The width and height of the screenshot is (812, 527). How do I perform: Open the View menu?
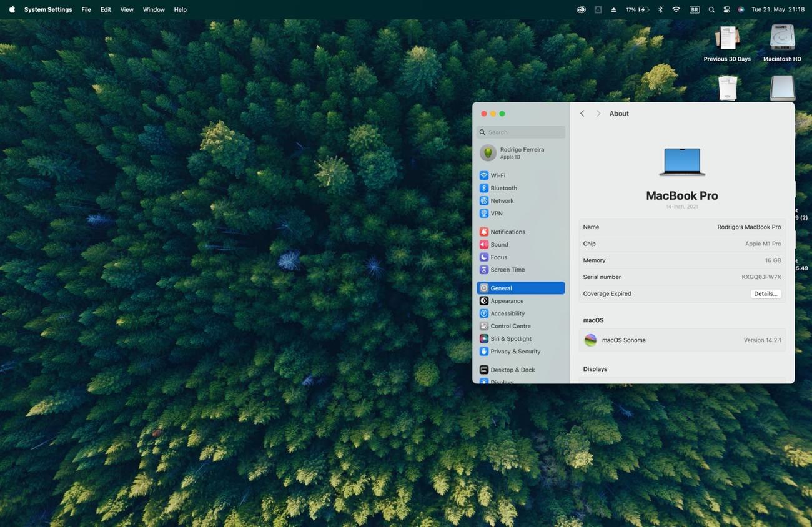(x=127, y=9)
